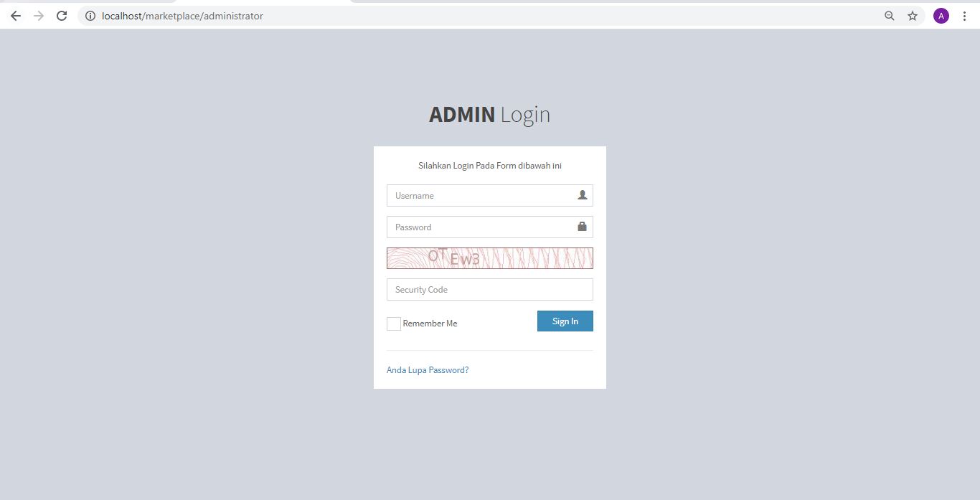Open the browser three-dot menu
This screenshot has height=500, width=980.
pos(964,15)
